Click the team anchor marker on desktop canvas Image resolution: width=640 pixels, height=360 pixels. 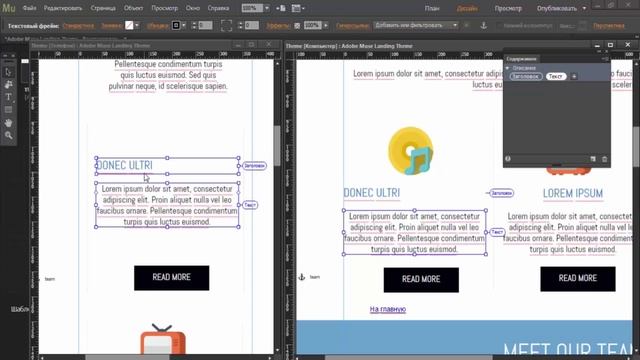pyautogui.click(x=302, y=277)
